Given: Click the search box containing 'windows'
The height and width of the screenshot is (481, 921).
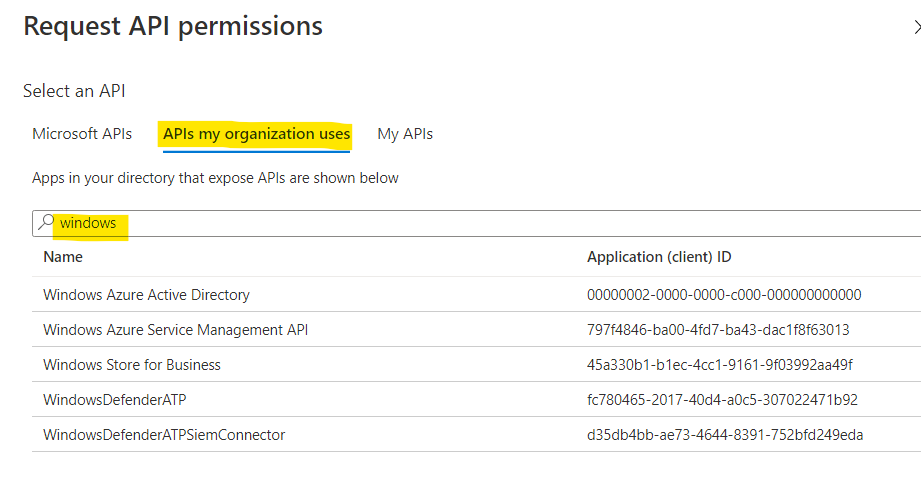Looking at the screenshot, I should (x=480, y=224).
